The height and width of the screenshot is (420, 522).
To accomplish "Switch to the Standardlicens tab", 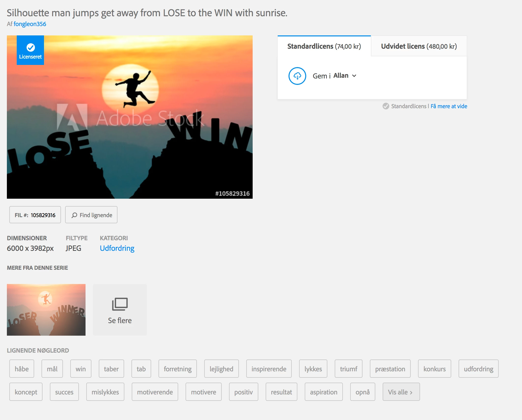I will [324, 46].
